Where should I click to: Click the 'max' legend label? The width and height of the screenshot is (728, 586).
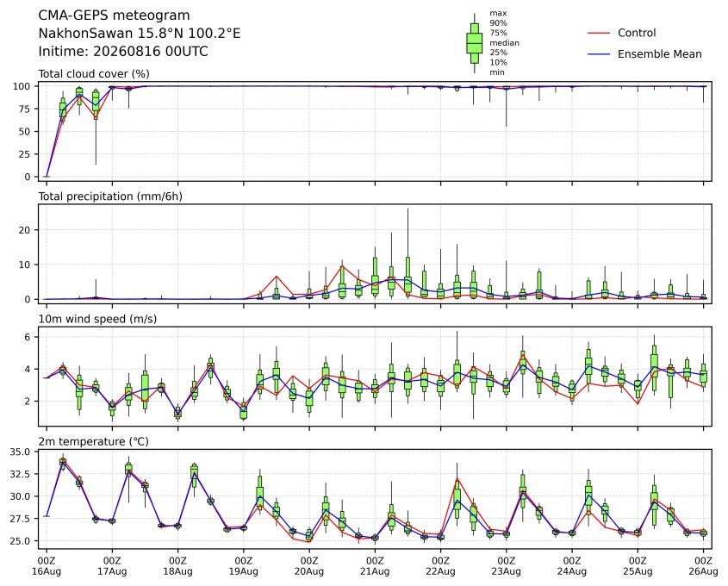[x=498, y=14]
